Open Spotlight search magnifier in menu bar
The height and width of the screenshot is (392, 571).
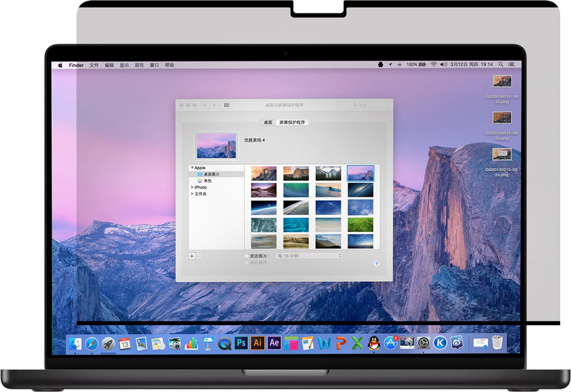pos(501,65)
